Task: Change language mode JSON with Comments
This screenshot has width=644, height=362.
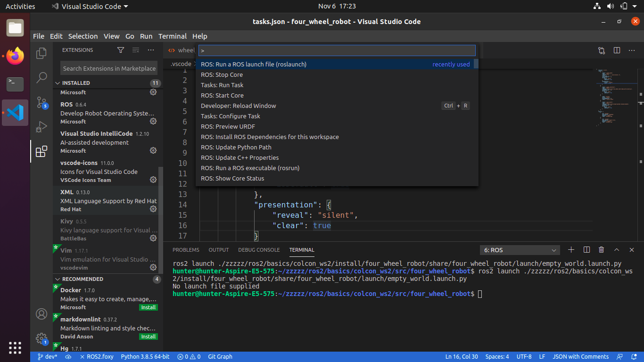Action: pyautogui.click(x=580, y=357)
